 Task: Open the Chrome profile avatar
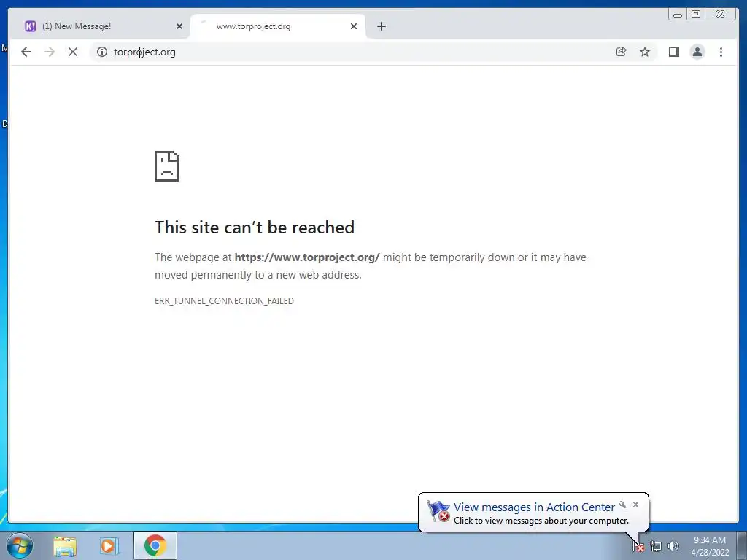coord(697,52)
